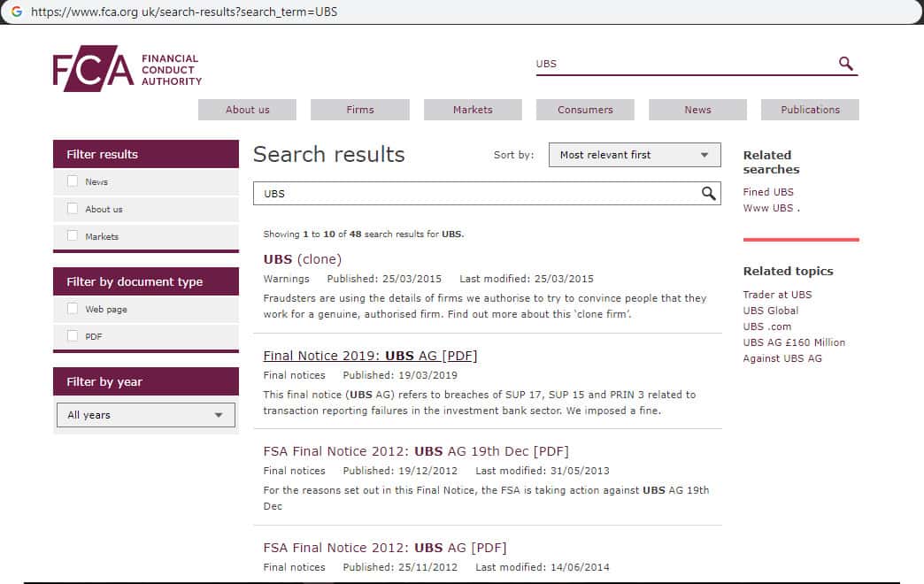Go to the Publications menu item
Viewport: 924px width, 584px height.
[x=810, y=110]
